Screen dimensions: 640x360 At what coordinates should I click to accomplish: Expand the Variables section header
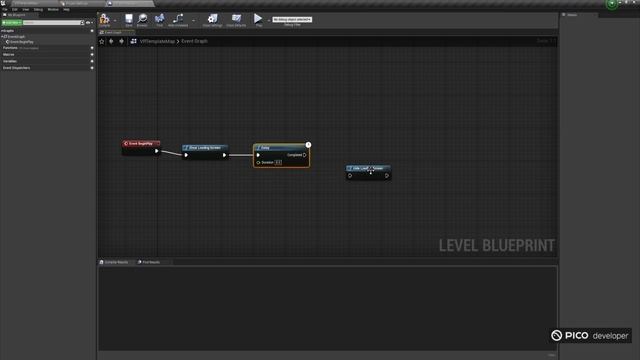(10, 61)
